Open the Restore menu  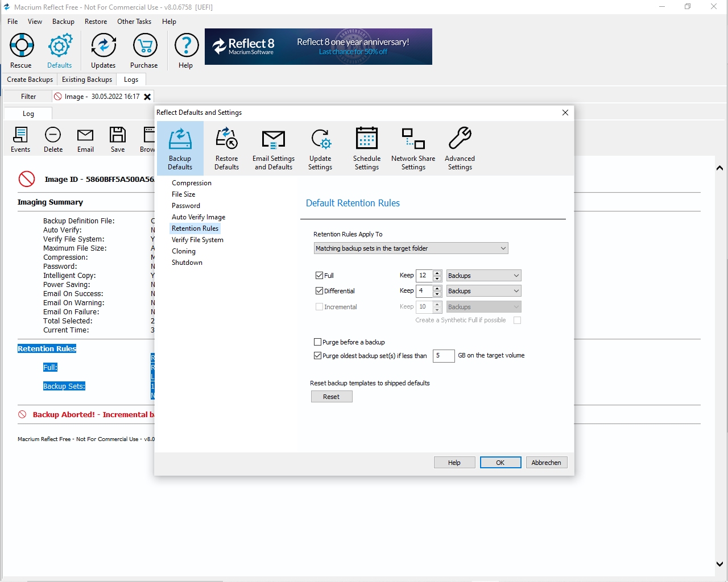pyautogui.click(x=96, y=22)
